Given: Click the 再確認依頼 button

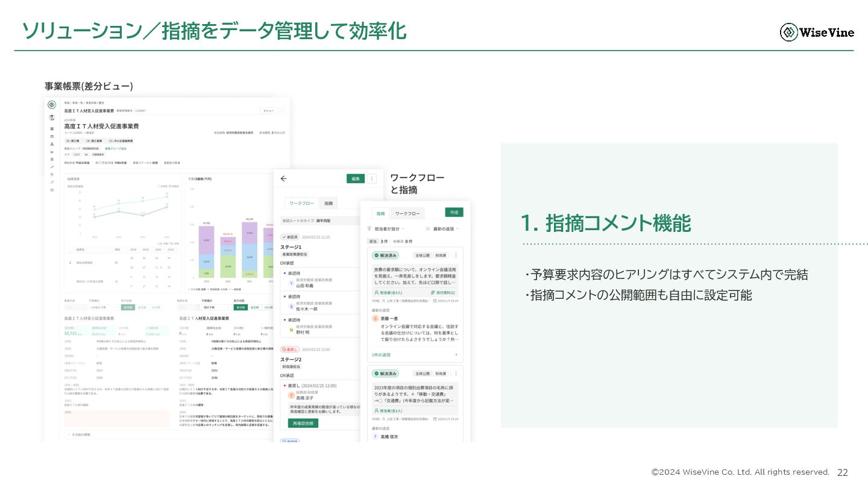Looking at the screenshot, I should click(x=303, y=423).
